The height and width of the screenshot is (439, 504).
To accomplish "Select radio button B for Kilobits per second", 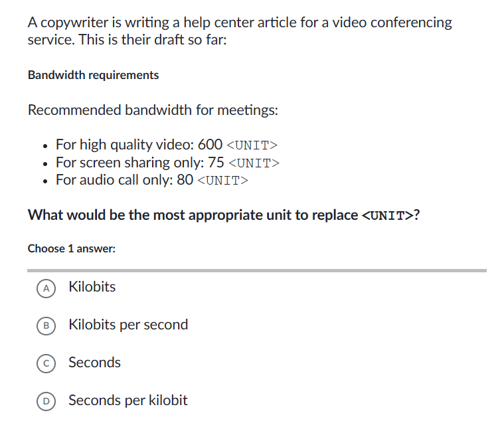I will [46, 325].
